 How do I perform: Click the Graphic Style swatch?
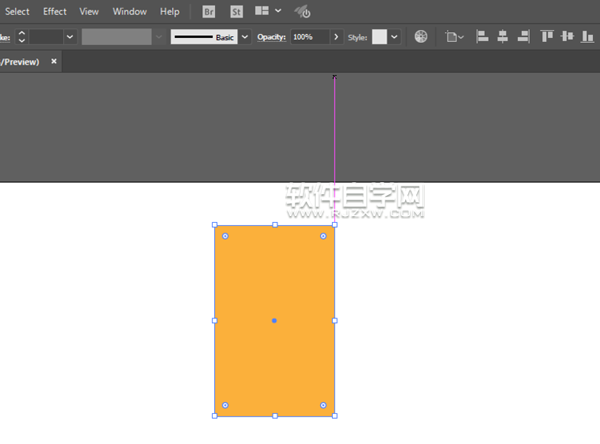[379, 37]
